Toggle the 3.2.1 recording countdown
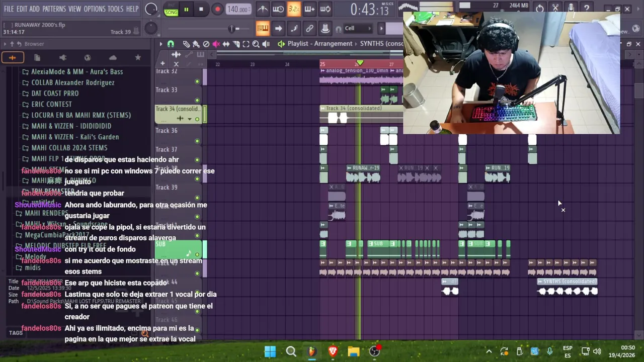This screenshot has height=362, width=644. pyautogui.click(x=294, y=9)
